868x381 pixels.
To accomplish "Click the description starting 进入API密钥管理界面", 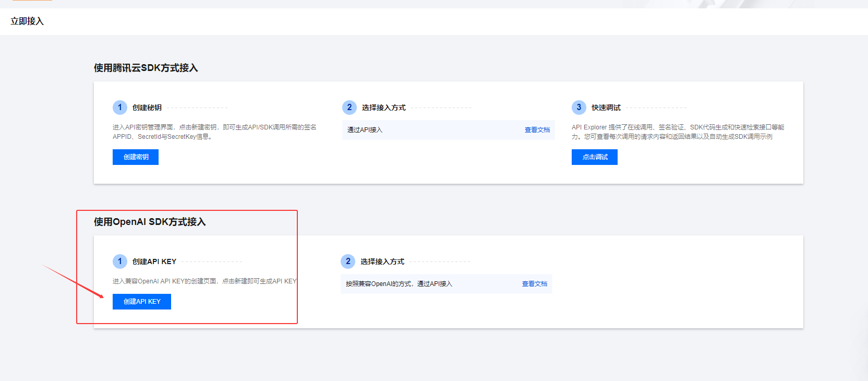I will (214, 132).
